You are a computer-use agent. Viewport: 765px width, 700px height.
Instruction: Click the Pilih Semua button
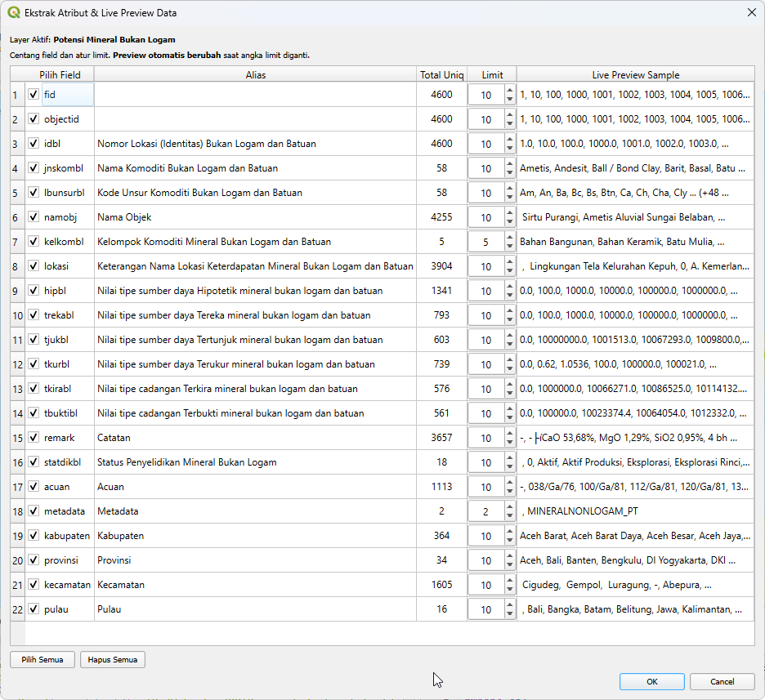pos(42,659)
